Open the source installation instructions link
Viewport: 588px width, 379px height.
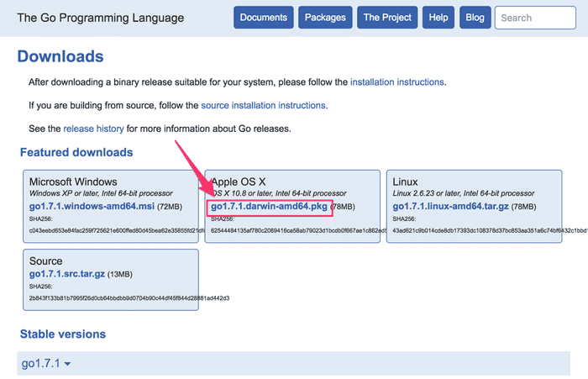coord(263,106)
